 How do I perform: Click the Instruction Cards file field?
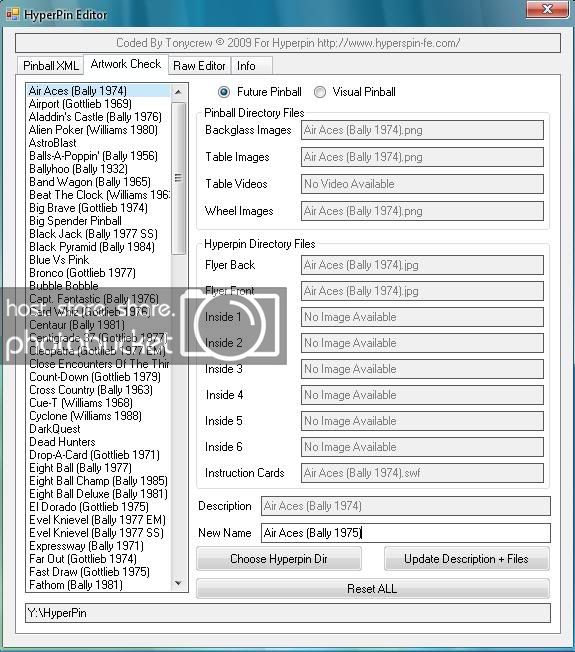pyautogui.click(x=422, y=473)
